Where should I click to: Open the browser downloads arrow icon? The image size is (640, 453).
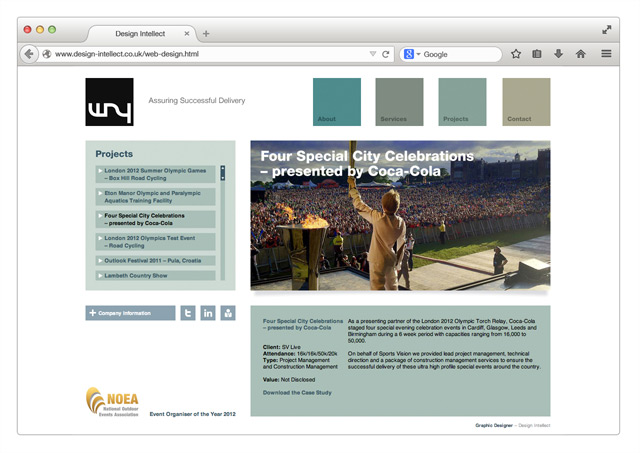(x=558, y=54)
